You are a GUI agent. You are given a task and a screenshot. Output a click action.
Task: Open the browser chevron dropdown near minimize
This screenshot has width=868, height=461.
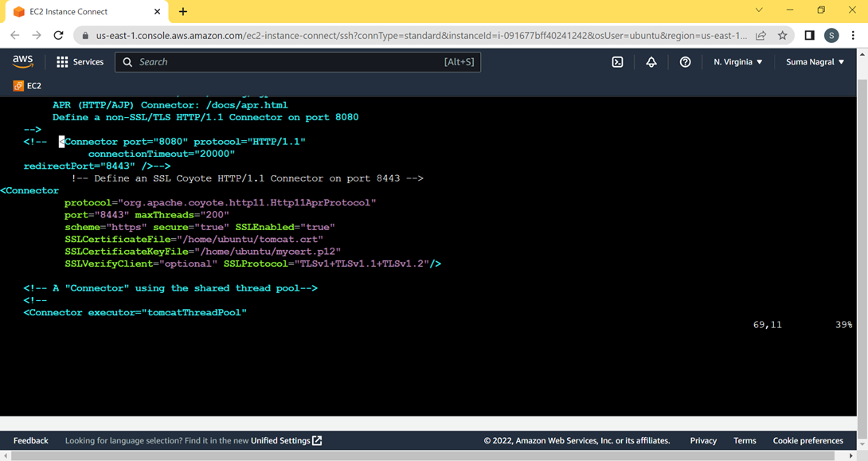758,10
